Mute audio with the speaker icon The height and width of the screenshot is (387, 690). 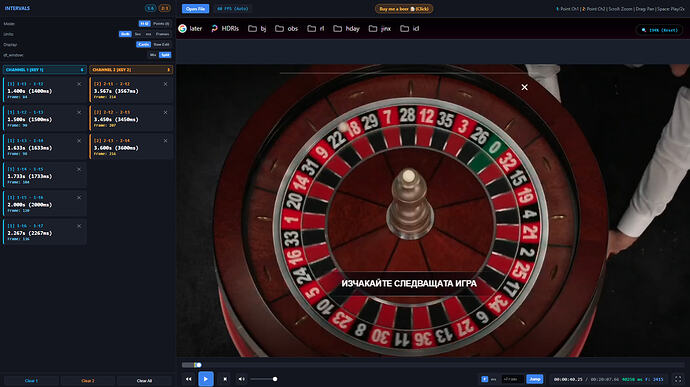click(x=242, y=379)
